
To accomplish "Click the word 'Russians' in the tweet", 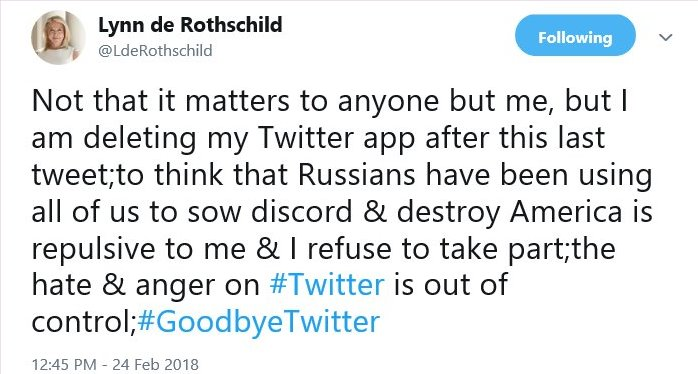I will (357, 175).
